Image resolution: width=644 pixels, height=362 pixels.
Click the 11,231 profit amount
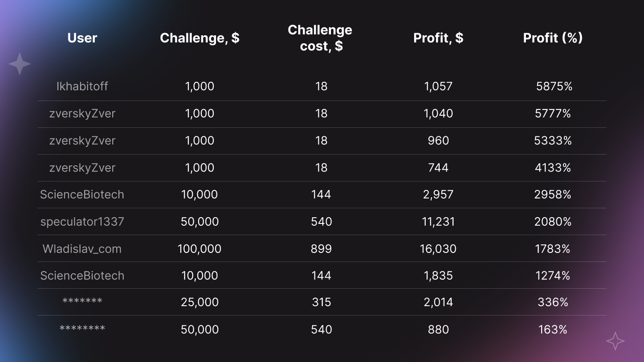[x=438, y=222]
